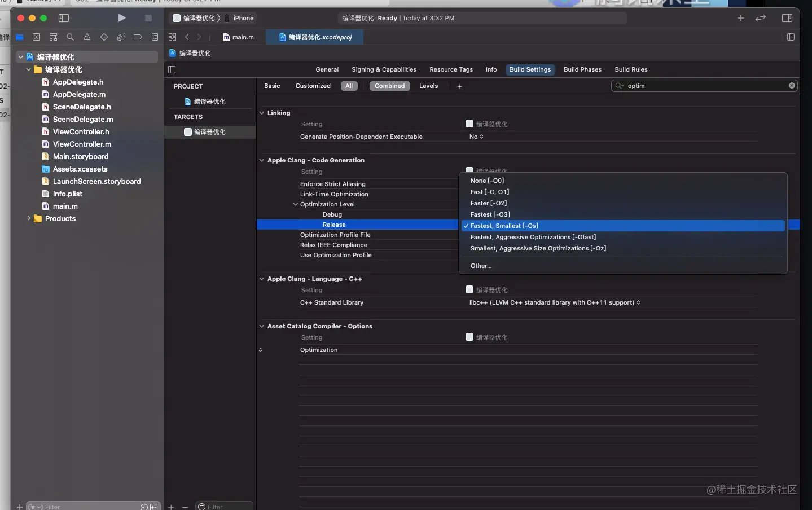Choose Fast [-O, O1] optimization
Image resolution: width=812 pixels, height=510 pixels.
pyautogui.click(x=623, y=192)
